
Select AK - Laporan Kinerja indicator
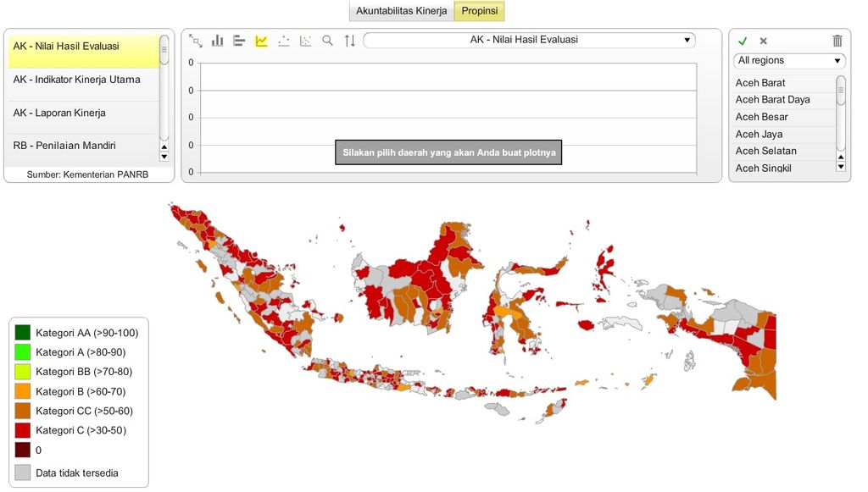tap(83, 117)
